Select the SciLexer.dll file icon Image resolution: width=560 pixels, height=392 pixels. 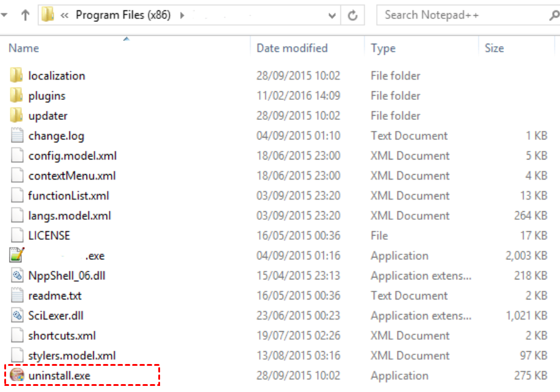[x=17, y=315]
